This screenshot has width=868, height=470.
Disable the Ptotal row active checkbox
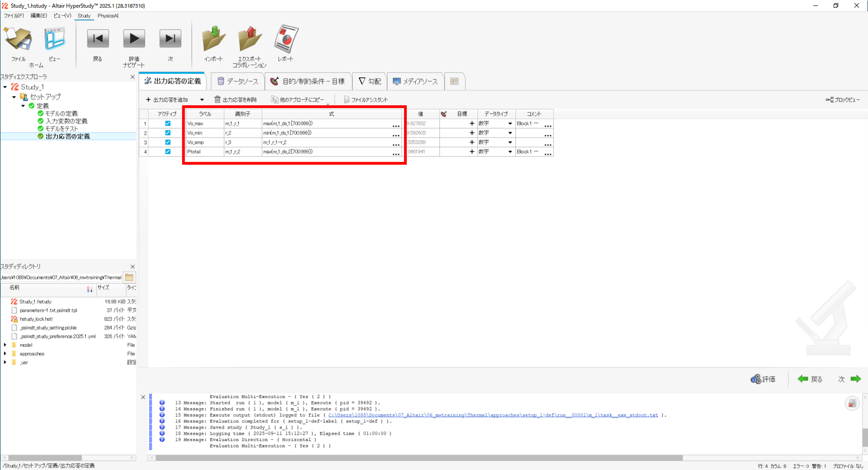tap(168, 152)
